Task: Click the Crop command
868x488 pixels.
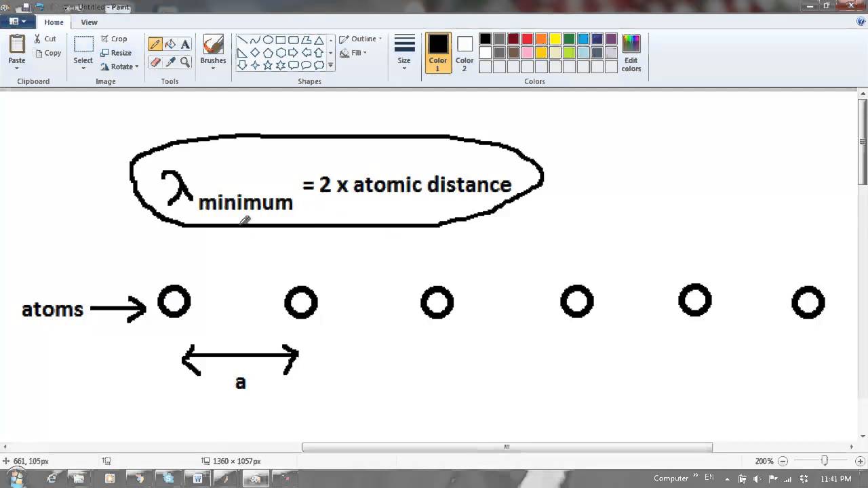Action: pyautogui.click(x=114, y=39)
